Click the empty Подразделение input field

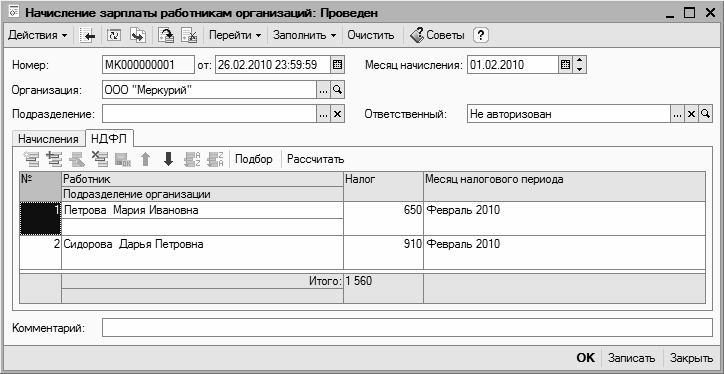click(210, 115)
